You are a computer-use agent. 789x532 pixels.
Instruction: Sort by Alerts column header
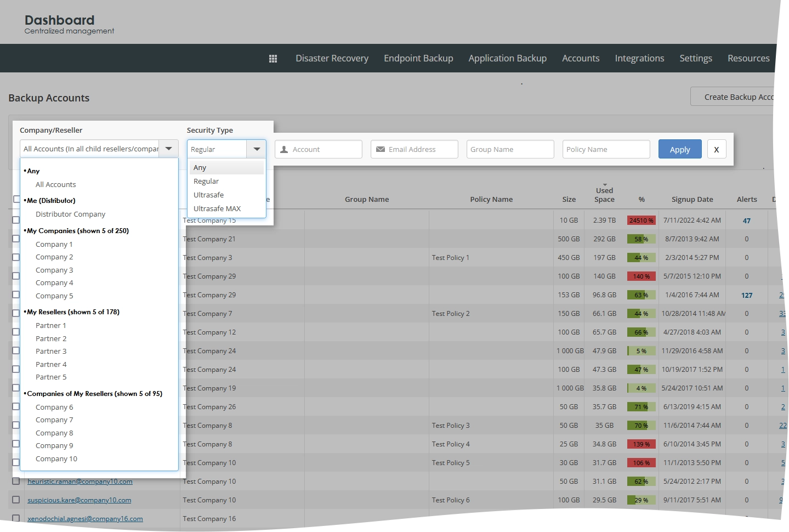click(747, 200)
